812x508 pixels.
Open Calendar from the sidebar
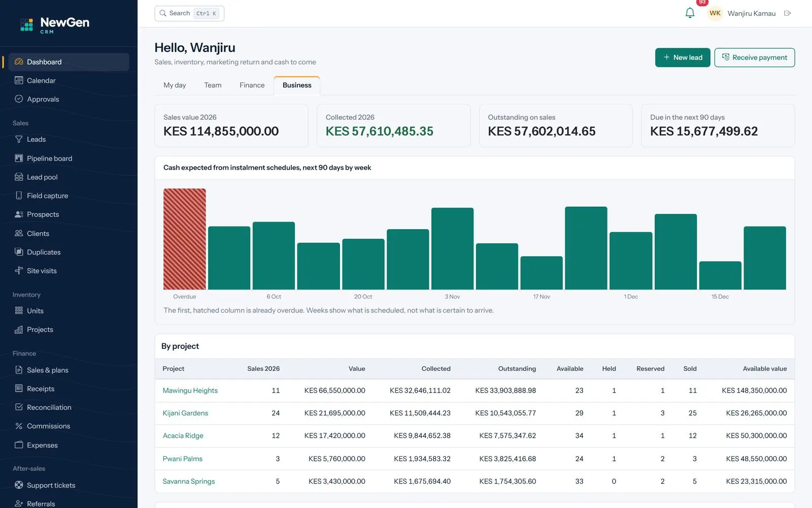point(69,80)
